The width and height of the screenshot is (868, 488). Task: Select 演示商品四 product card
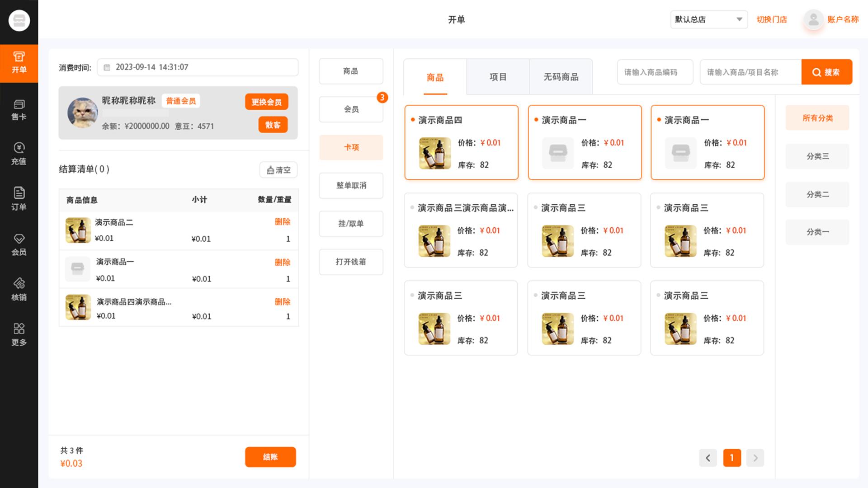[461, 142]
